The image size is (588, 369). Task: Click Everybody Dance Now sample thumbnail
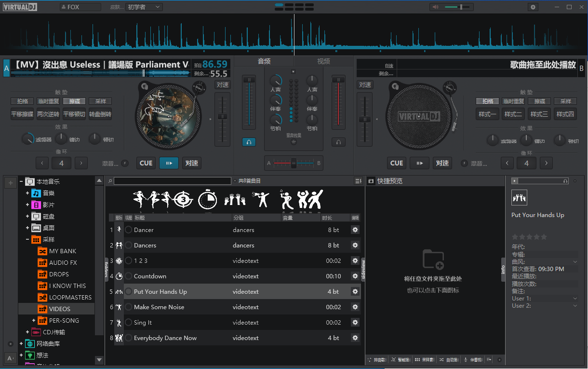[119, 338]
